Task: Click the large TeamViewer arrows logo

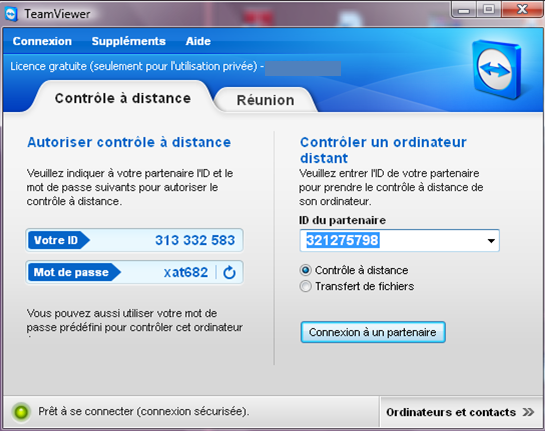Action: pyautogui.click(x=497, y=69)
